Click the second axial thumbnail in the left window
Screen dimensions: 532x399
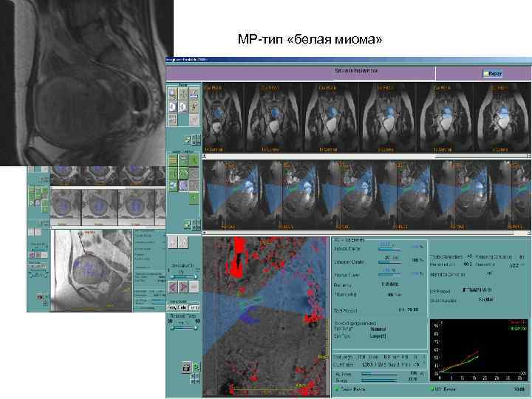click(100, 207)
